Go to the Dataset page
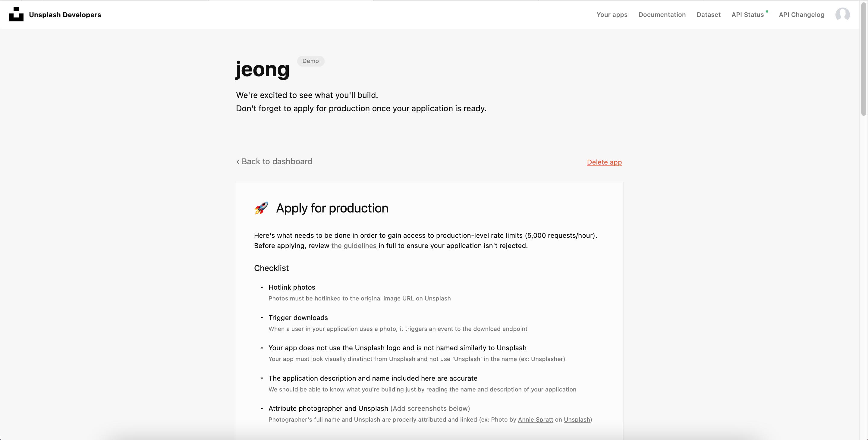This screenshot has height=440, width=868. (x=708, y=14)
